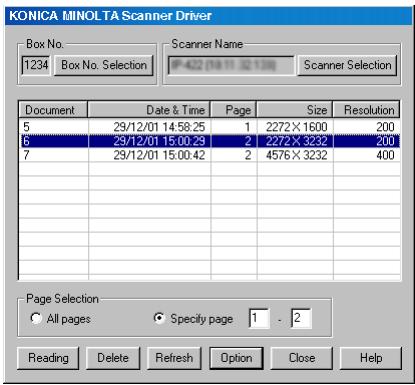Click the size value 2272×3232
The height and width of the screenshot is (385, 415).
(x=297, y=141)
